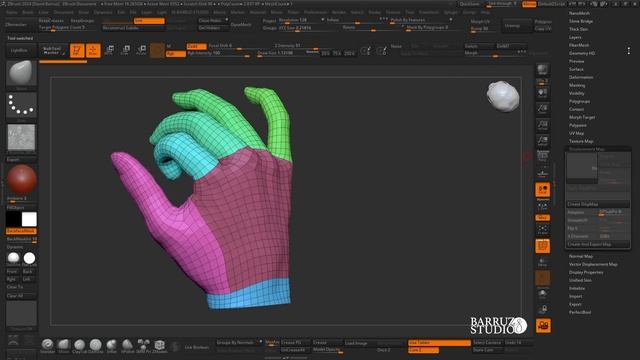This screenshot has width=640, height=360.
Task: Expand the Geometry HD subpalette
Action: click(x=582, y=53)
